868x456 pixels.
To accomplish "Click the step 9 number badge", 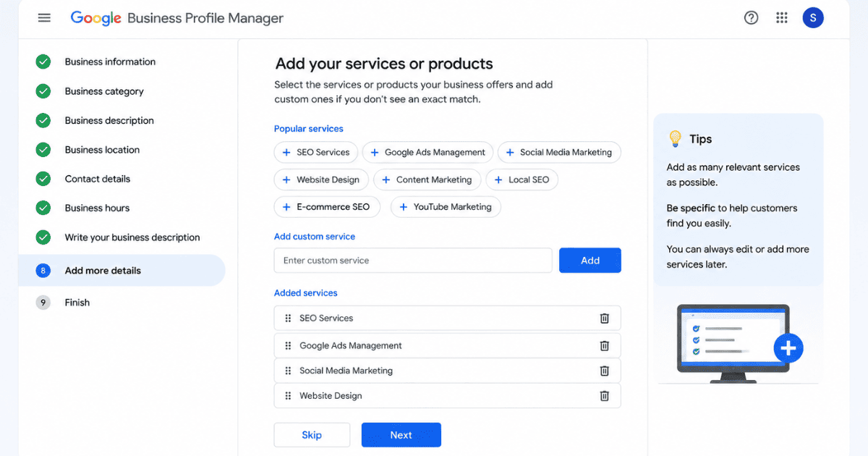I will point(43,303).
